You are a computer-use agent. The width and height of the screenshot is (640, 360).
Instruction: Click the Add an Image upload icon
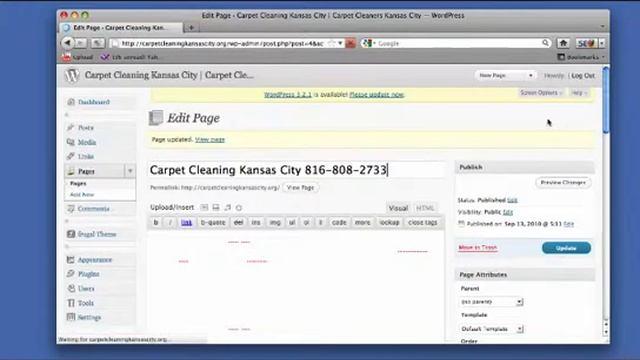pyautogui.click(x=204, y=207)
